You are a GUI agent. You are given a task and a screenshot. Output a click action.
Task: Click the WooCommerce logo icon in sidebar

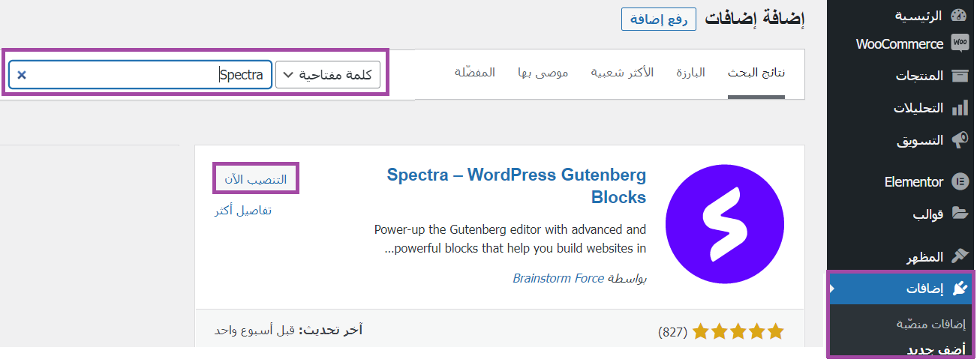(959, 43)
